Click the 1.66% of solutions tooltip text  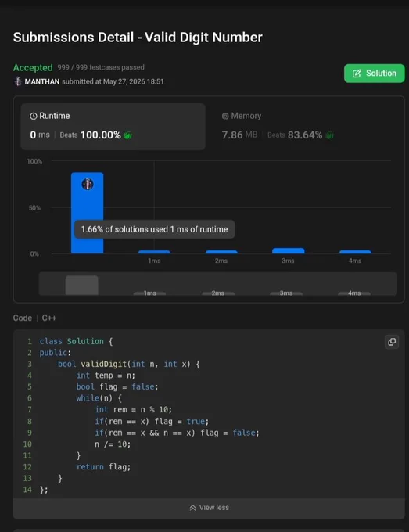[x=154, y=229]
